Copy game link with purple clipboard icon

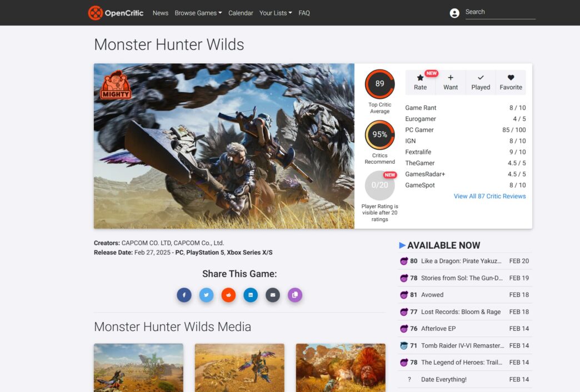pos(295,295)
